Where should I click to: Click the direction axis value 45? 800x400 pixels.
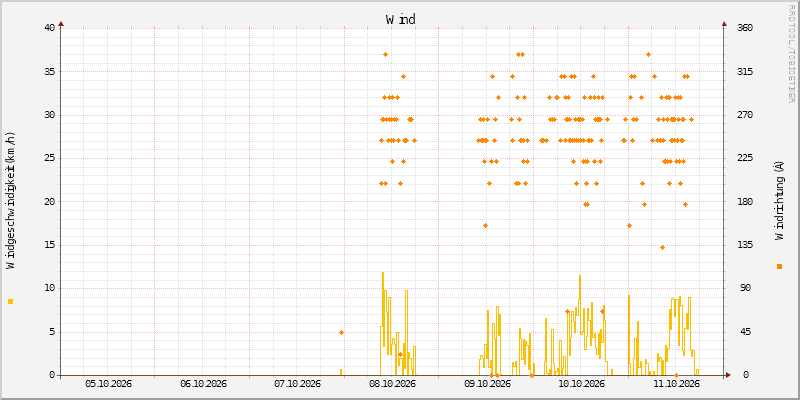click(x=744, y=332)
